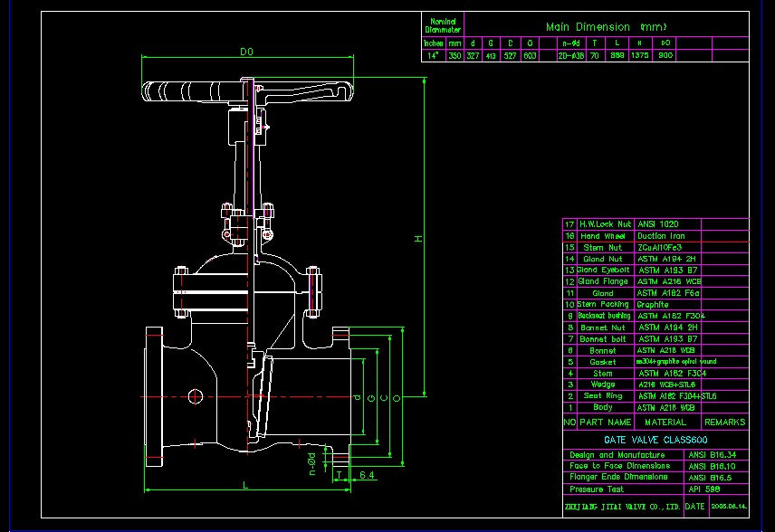Select the MATERIAL column header
The height and width of the screenshot is (532, 775).
[x=665, y=422]
